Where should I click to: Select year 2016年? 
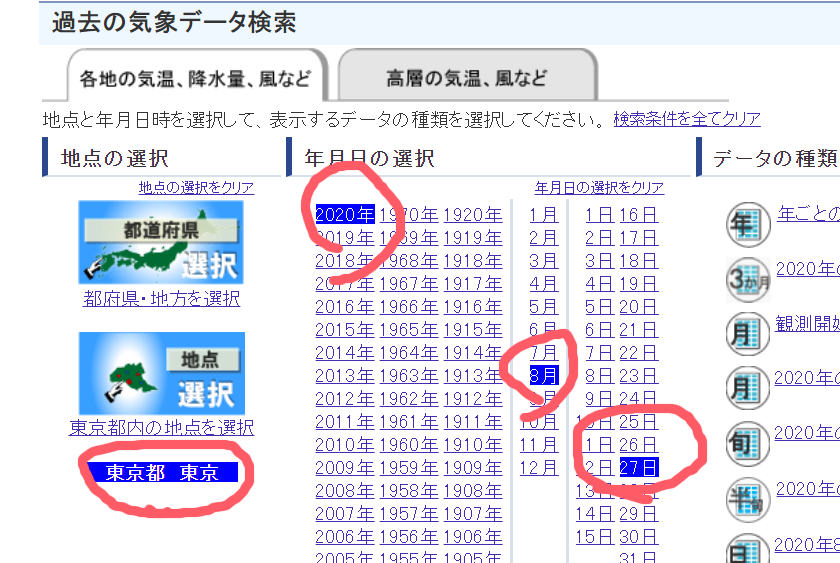click(x=345, y=307)
